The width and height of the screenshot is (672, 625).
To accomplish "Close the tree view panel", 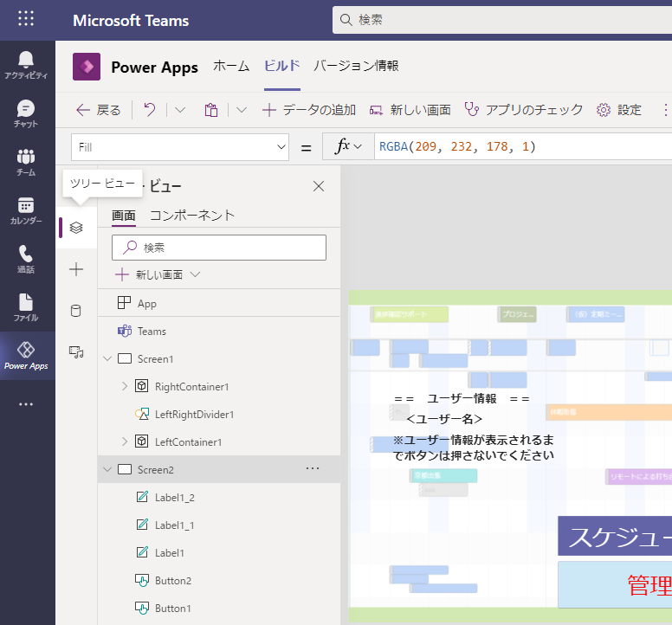I will tap(319, 186).
